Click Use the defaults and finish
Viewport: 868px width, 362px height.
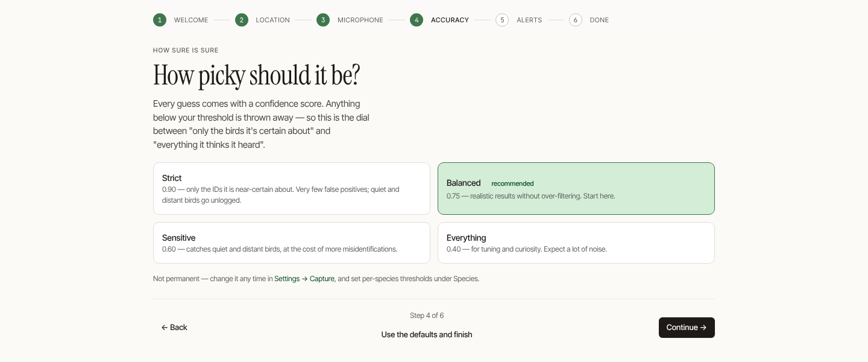pyautogui.click(x=427, y=334)
